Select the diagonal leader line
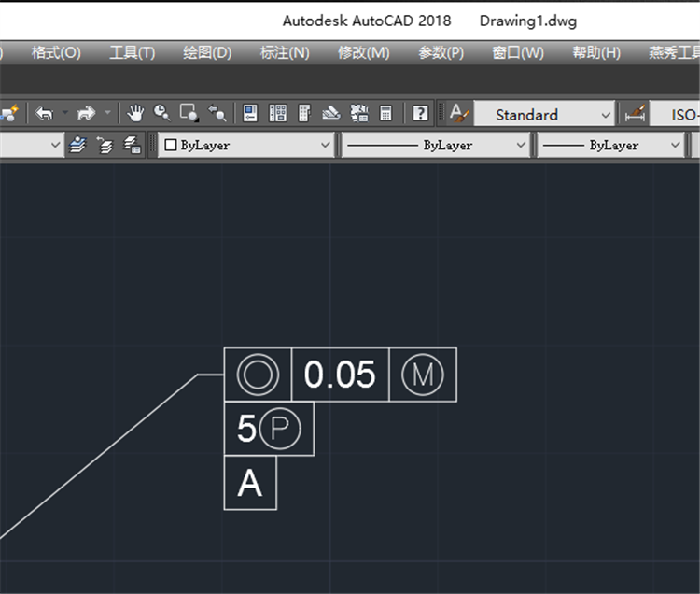The height and width of the screenshot is (594, 700). [x=99, y=456]
